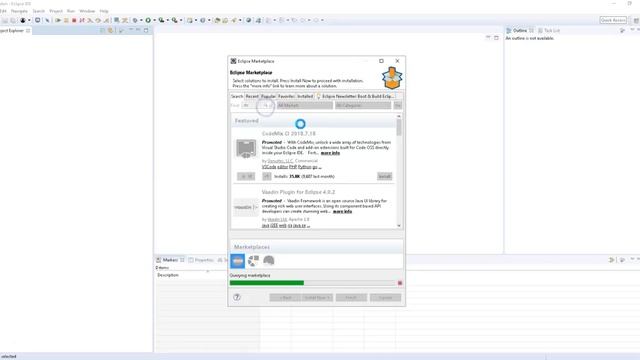Screen dimensions: 640x360
Task: Open the Run button dropdown arrow
Action: pos(154,20)
